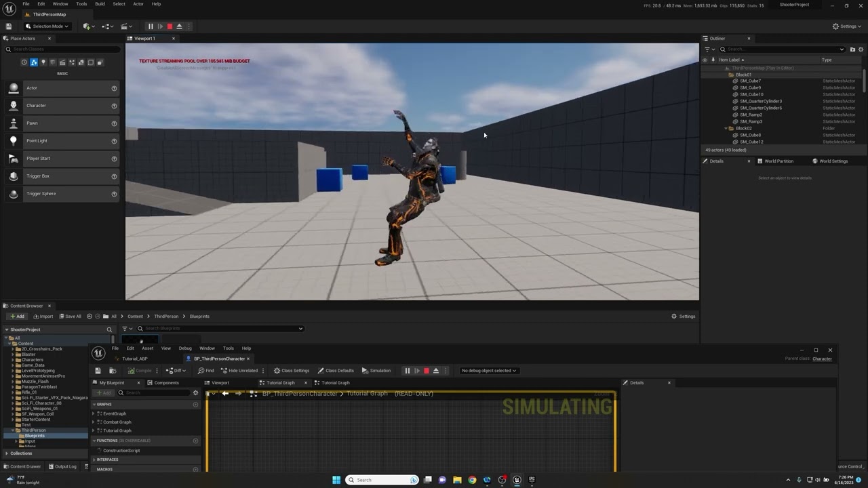Expand the Characters folder in Content tree
Screen dimensions: 868x488
[12, 360]
